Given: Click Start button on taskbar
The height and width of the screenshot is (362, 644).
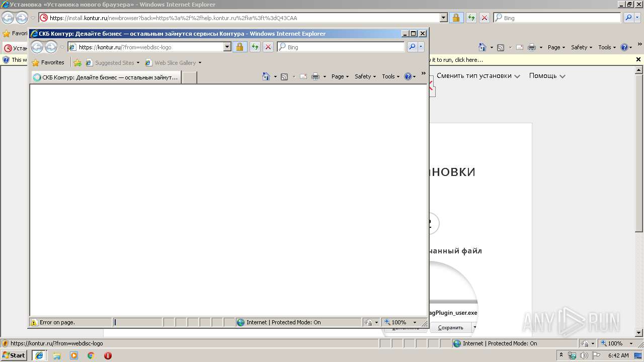Looking at the screenshot, I should (15, 355).
